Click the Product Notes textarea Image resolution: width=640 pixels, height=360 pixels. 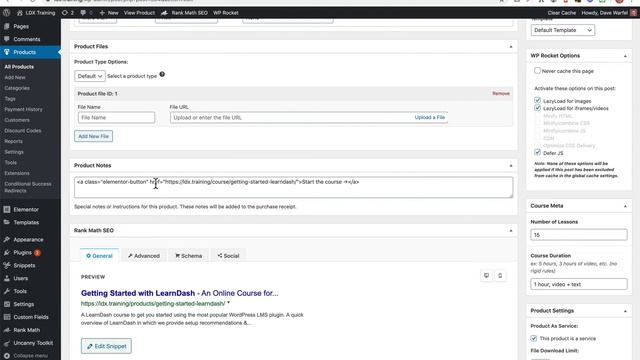pyautogui.click(x=293, y=187)
